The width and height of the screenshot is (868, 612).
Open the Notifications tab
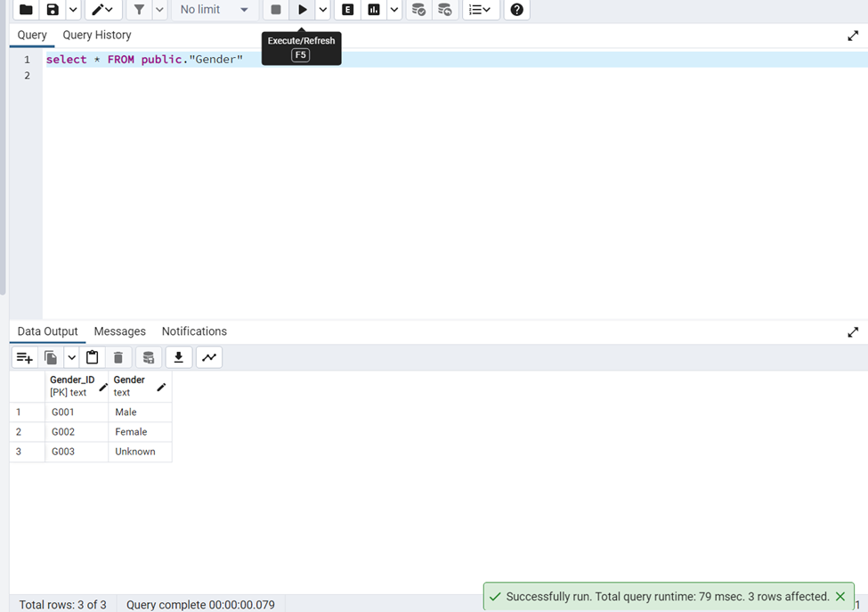pyautogui.click(x=194, y=331)
